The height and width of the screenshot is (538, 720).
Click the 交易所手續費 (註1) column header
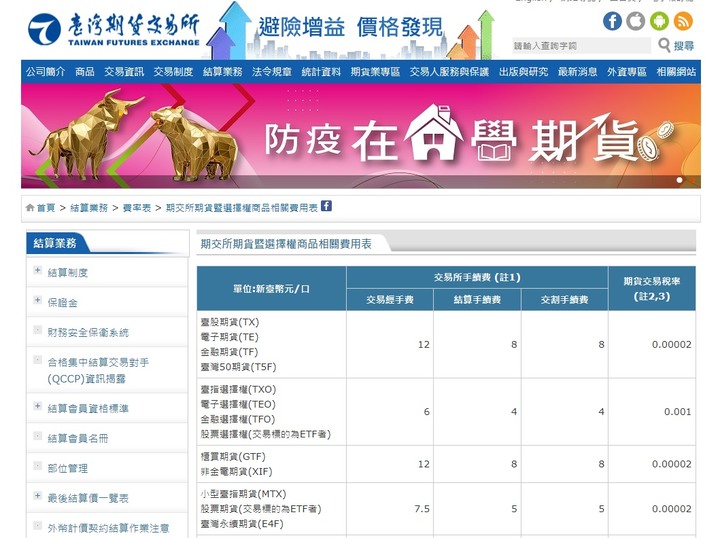pos(477,277)
